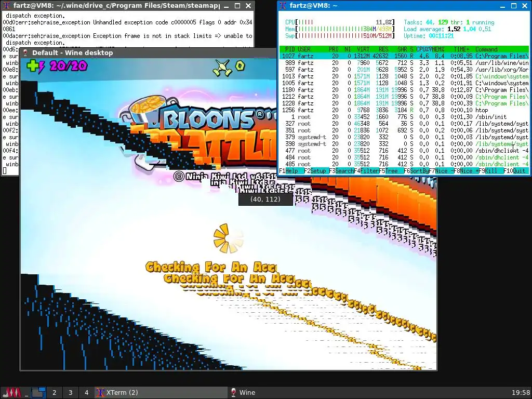Screen dimensions: 532x399
Task: Click the show desktop underscore button
Action: (26, 393)
